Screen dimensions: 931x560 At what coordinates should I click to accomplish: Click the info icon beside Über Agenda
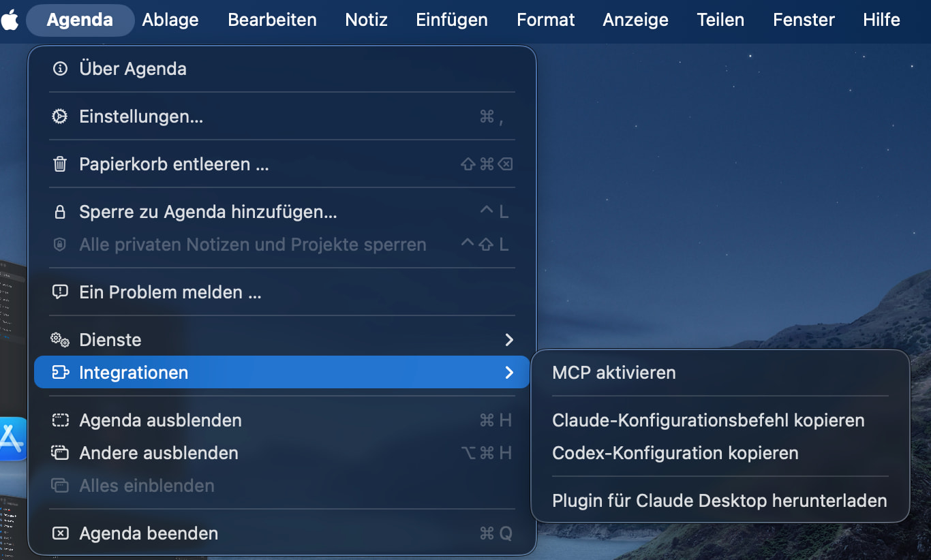[x=60, y=69]
